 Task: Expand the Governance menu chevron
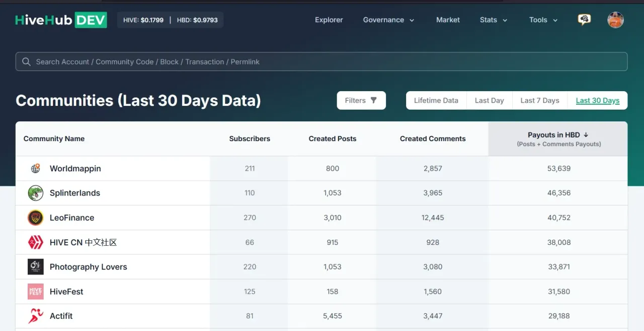[412, 20]
